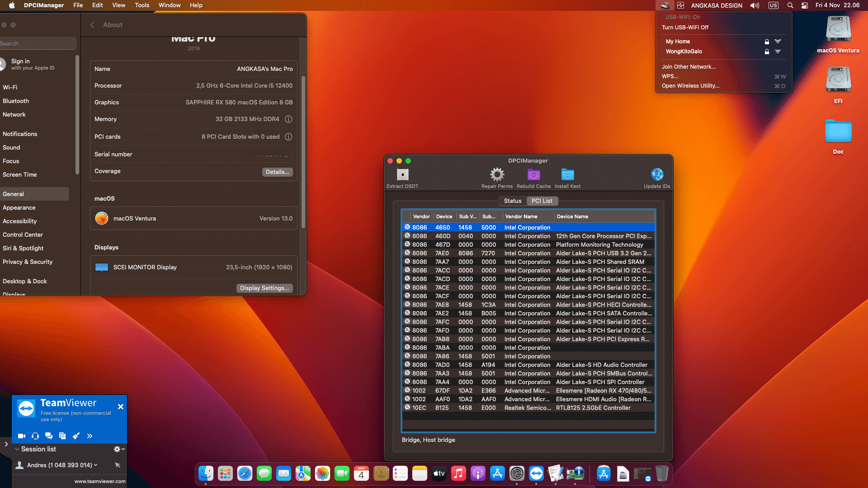
Task: Connect to WongKitoGalo network
Action: click(x=723, y=52)
